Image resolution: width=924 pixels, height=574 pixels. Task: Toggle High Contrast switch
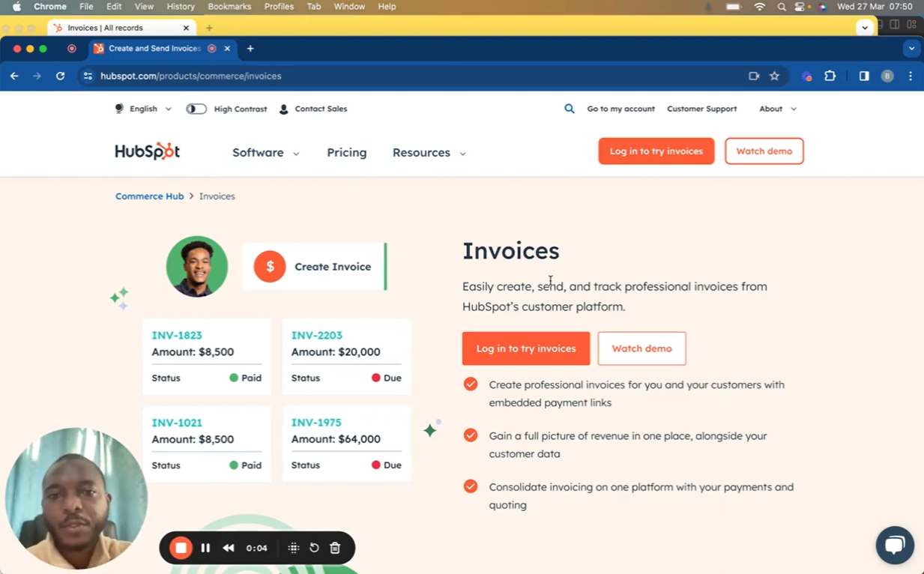[196, 109]
